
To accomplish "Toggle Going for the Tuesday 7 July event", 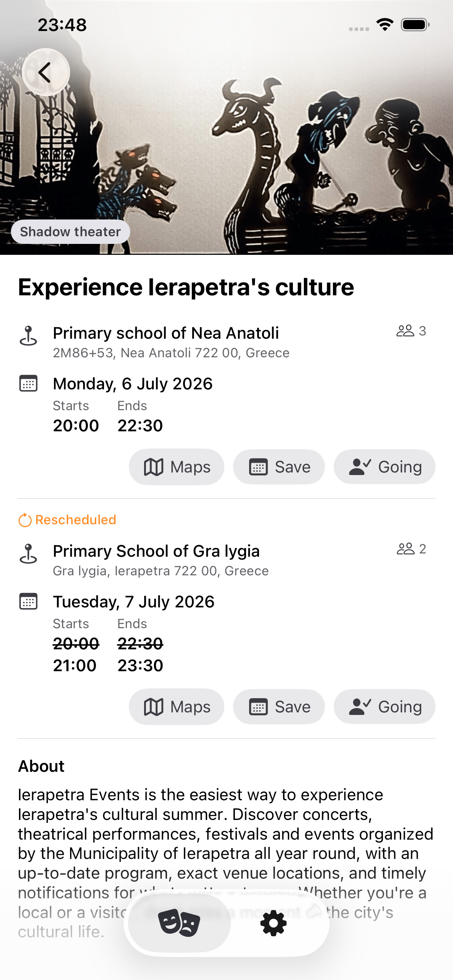I will pyautogui.click(x=384, y=707).
